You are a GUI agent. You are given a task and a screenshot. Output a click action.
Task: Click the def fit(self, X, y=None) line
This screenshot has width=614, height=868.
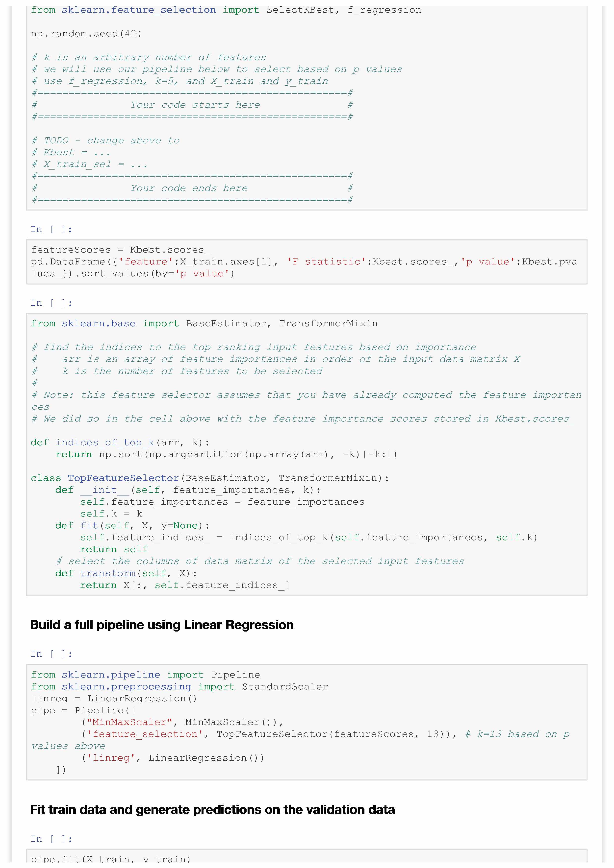(132, 525)
